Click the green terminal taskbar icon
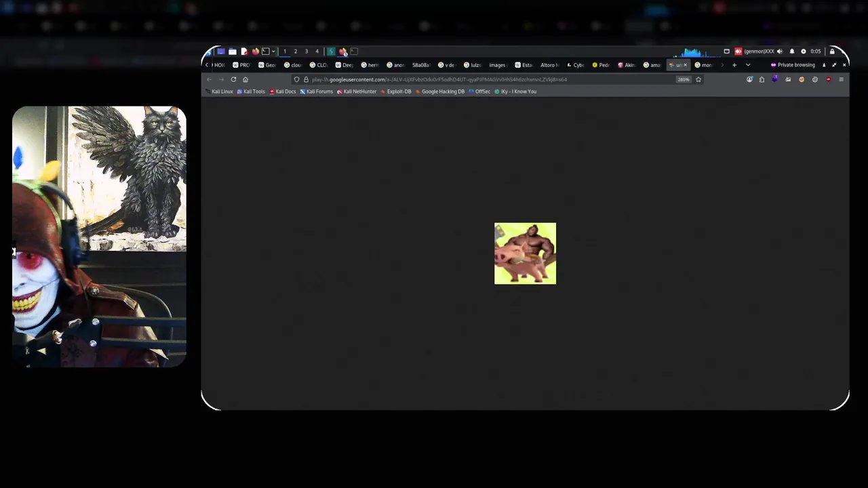Screen dimensions: 868x488 (331, 52)
